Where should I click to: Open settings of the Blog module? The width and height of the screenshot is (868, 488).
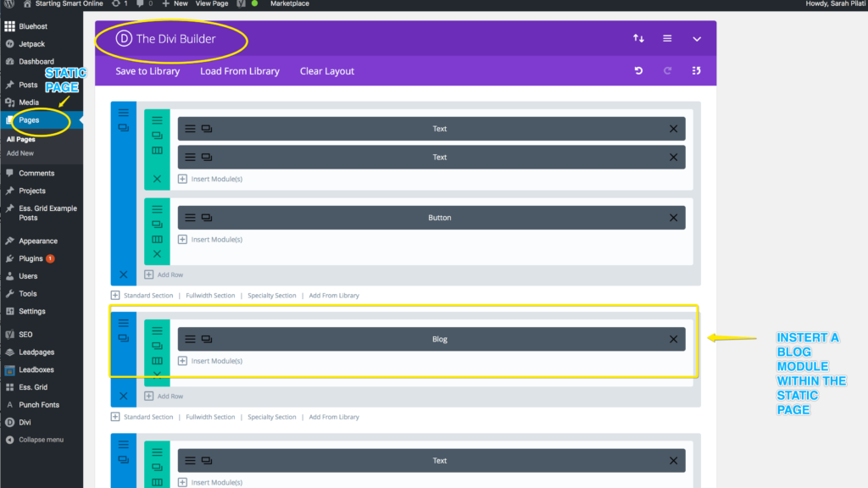[190, 339]
